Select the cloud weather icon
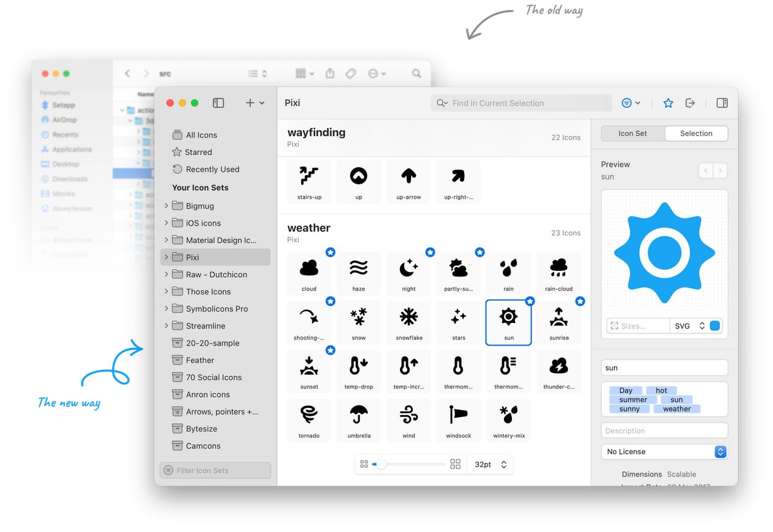This screenshot has height=532, width=773. [309, 273]
